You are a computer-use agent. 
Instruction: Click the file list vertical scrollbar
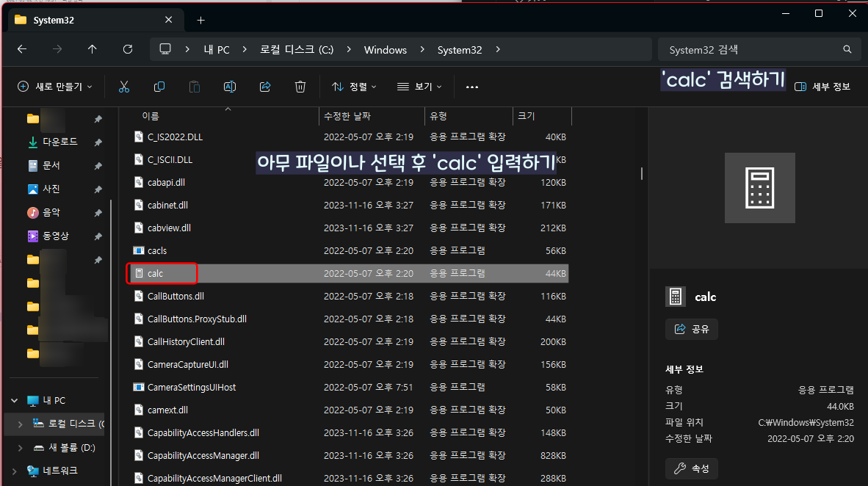coord(642,174)
